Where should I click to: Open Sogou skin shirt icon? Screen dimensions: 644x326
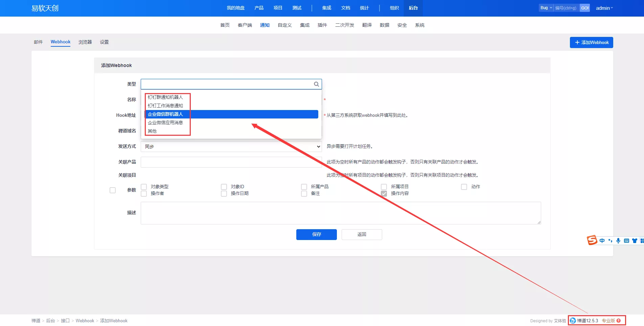(635, 241)
